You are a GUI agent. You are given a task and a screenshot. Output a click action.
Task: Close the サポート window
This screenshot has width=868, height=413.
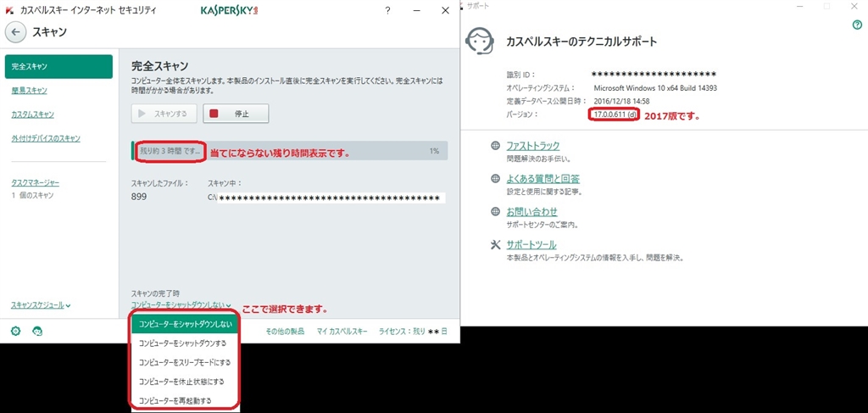[x=854, y=6]
